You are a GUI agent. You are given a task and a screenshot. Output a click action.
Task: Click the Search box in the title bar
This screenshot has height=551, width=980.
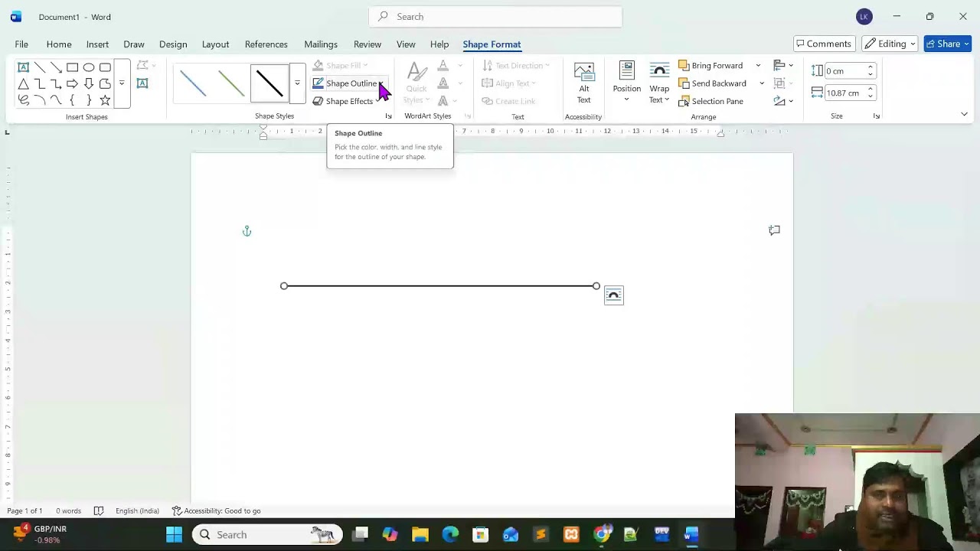point(495,17)
